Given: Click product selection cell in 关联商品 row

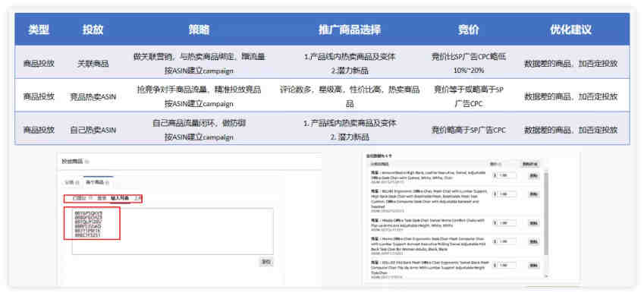Looking at the screenshot, I should [x=350, y=63].
